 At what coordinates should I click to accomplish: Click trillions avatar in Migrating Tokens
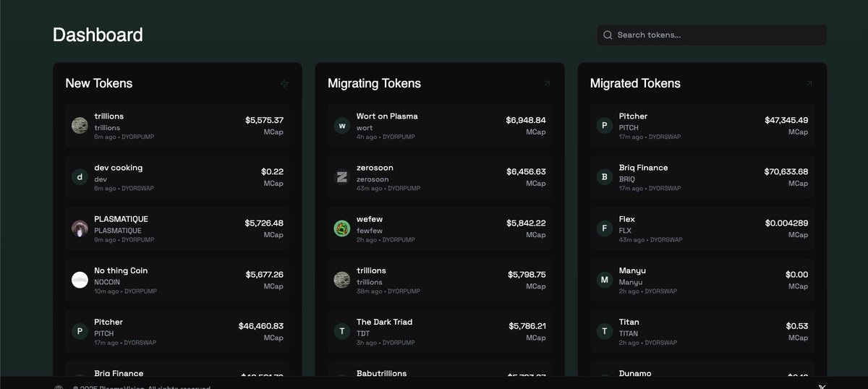[342, 280]
